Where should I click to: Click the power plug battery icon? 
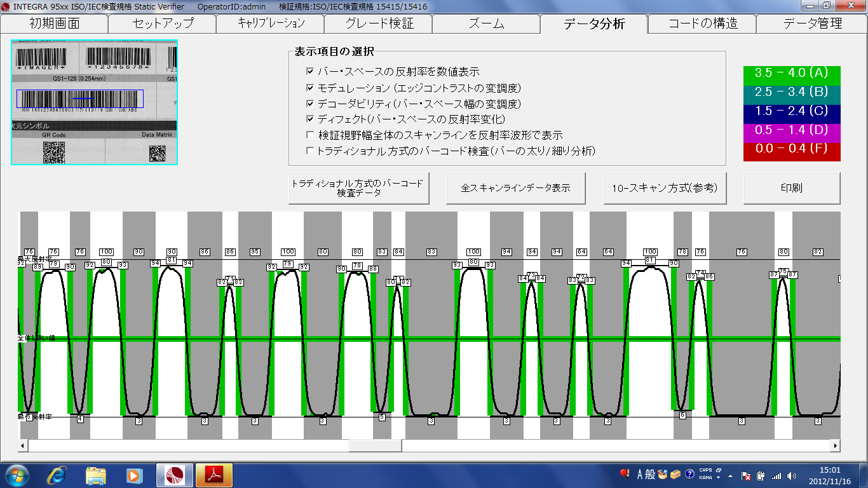coord(761,475)
